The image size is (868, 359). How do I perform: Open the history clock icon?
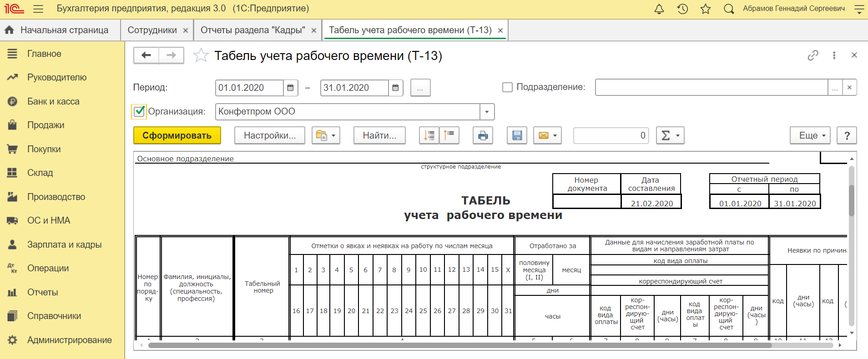click(x=682, y=9)
